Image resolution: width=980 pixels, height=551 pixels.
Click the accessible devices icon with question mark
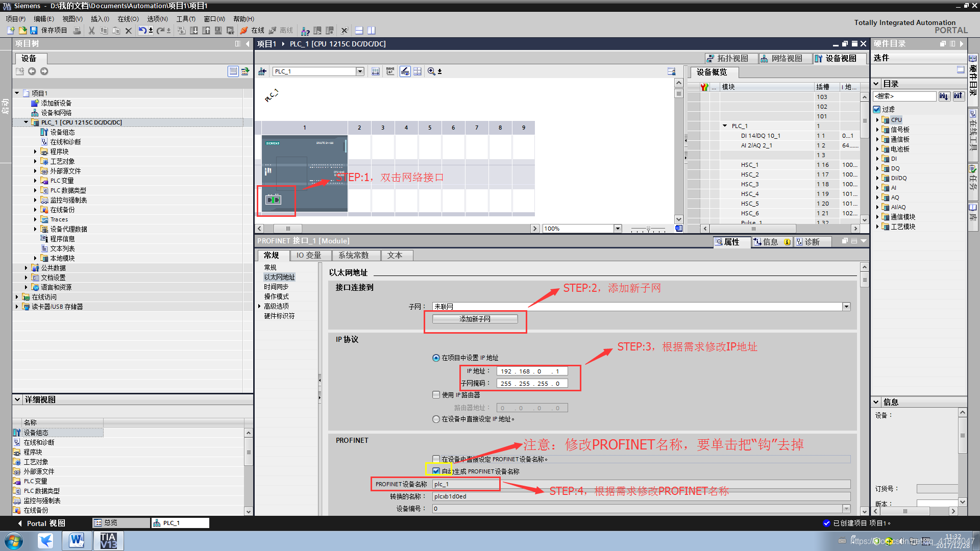(305, 31)
